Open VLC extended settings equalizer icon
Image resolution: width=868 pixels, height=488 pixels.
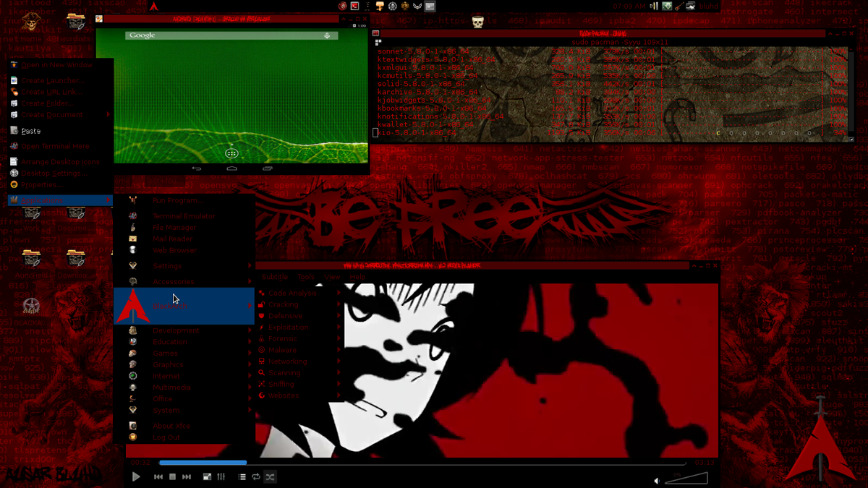221,477
